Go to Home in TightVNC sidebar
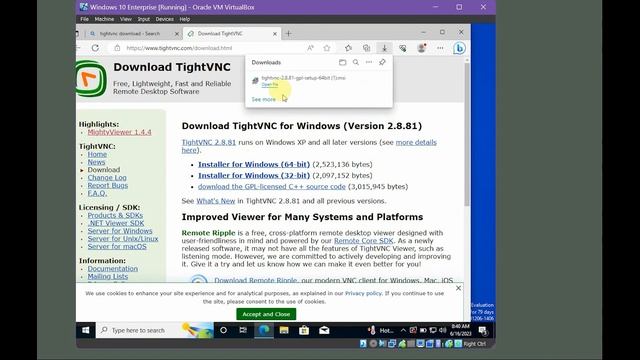640x360 pixels. point(97,154)
